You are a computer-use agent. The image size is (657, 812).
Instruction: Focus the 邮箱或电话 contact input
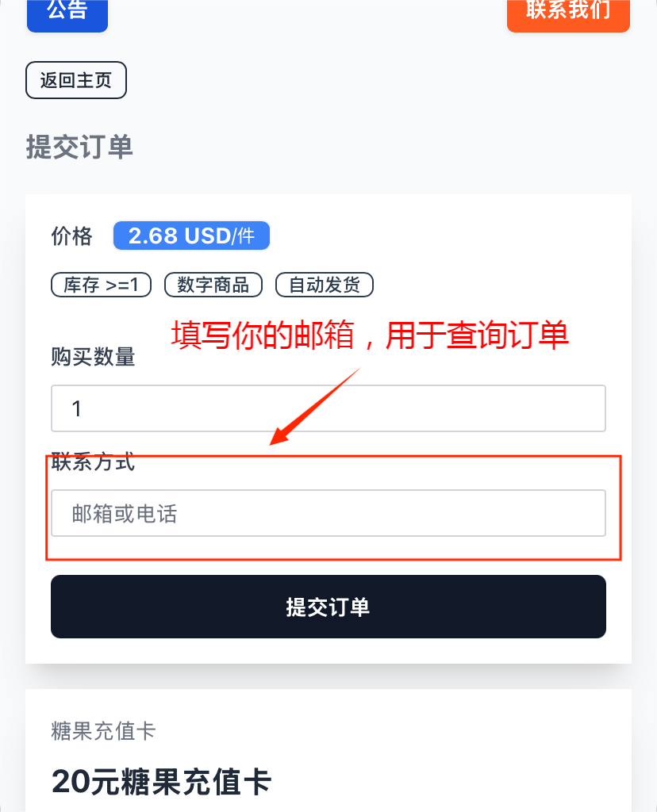tap(328, 513)
